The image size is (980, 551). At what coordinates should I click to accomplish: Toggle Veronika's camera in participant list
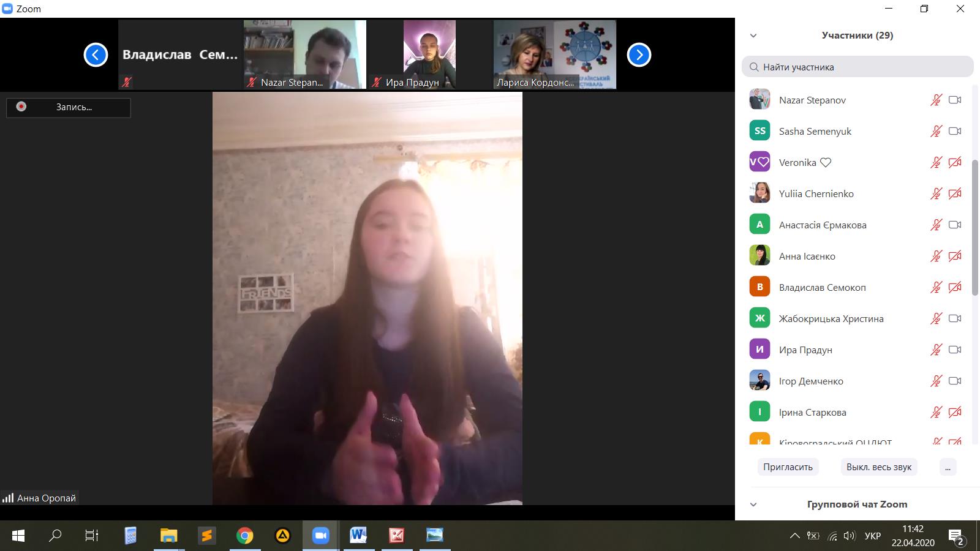click(x=954, y=162)
